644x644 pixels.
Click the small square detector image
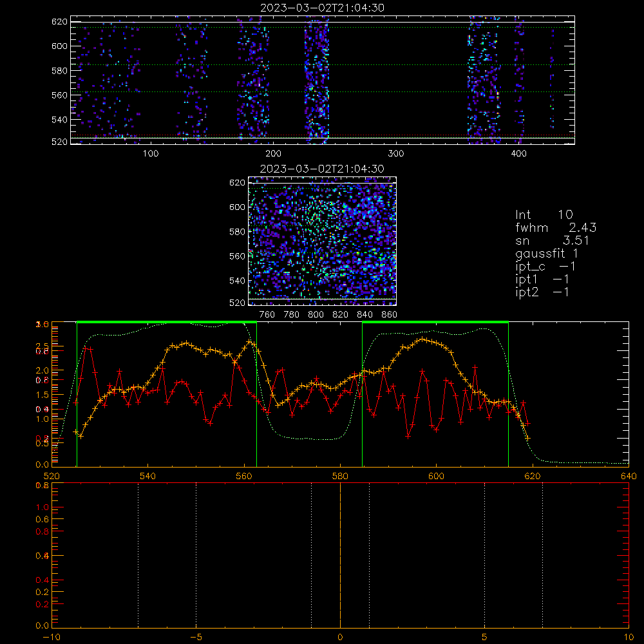coord(322,241)
